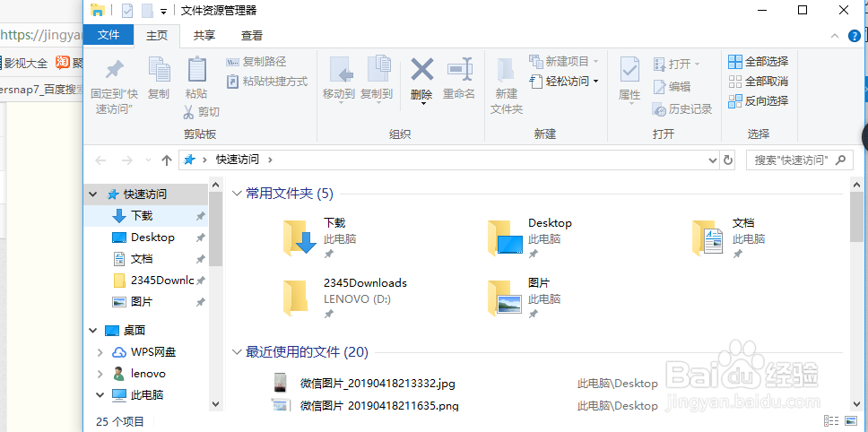Collapse the Desktop root tree node
Viewport: 868px width, 432px height.
(92, 331)
